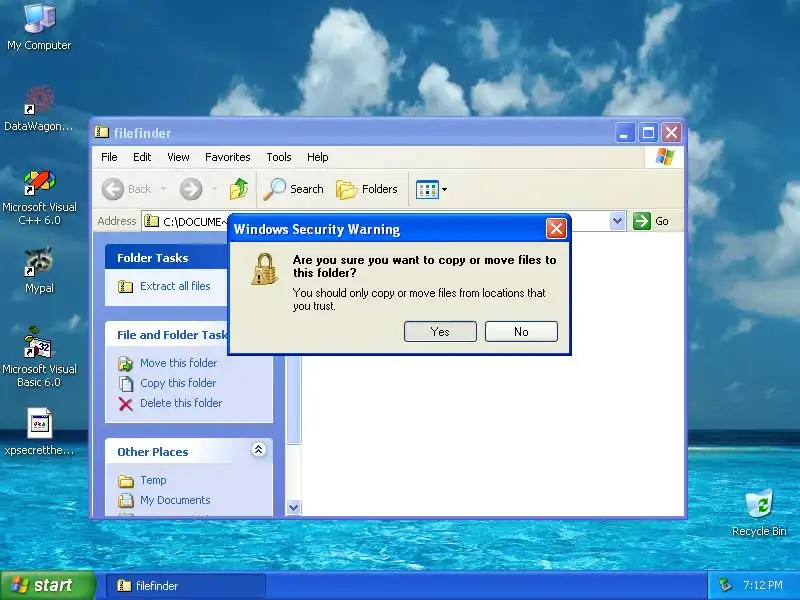Collapse the Other Places section

(259, 449)
